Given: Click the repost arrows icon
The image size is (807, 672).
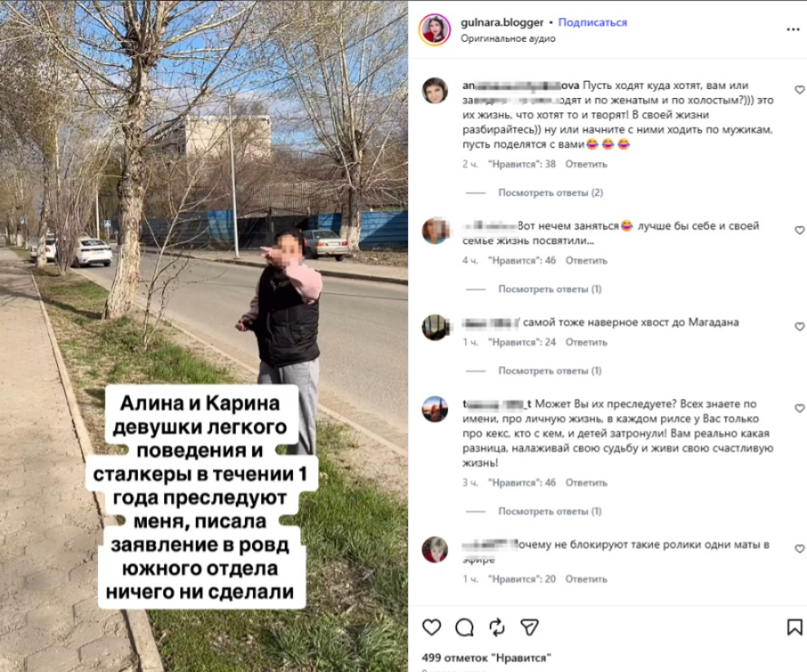Looking at the screenshot, I should pos(497,627).
